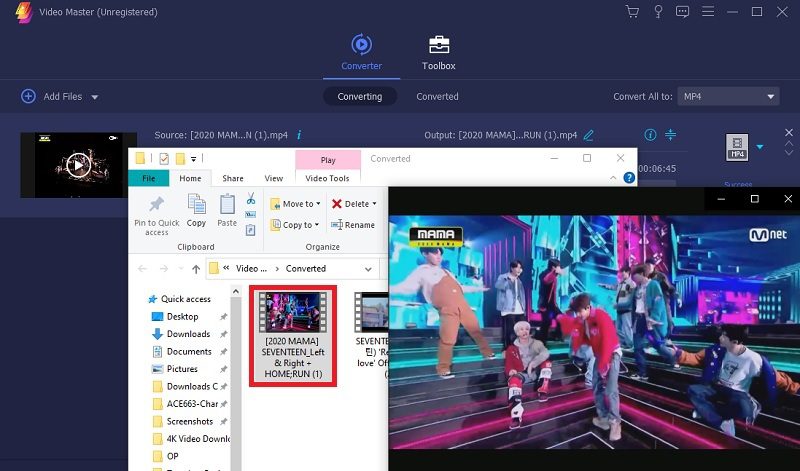Image resolution: width=800 pixels, height=471 pixels.
Task: Click the Add Files plus icon
Action: click(x=29, y=96)
